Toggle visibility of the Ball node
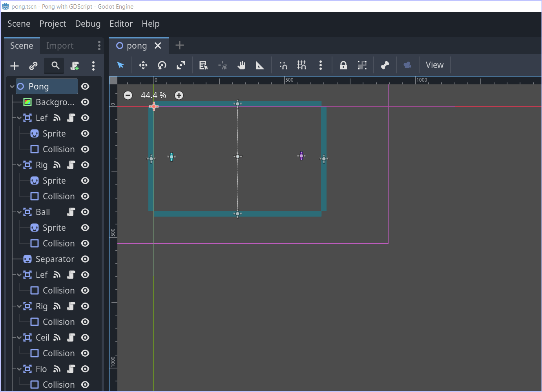 click(85, 212)
